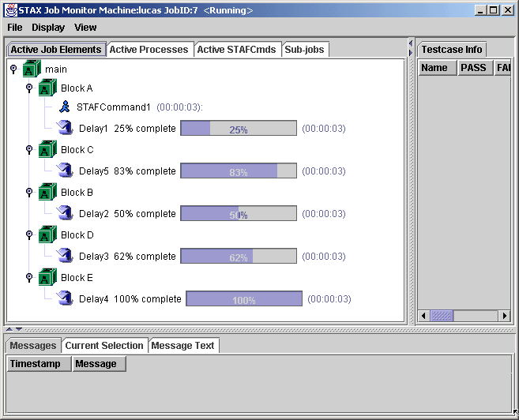Image resolution: width=519 pixels, height=420 pixels.
Task: Click the Name column header
Action: pyautogui.click(x=437, y=67)
